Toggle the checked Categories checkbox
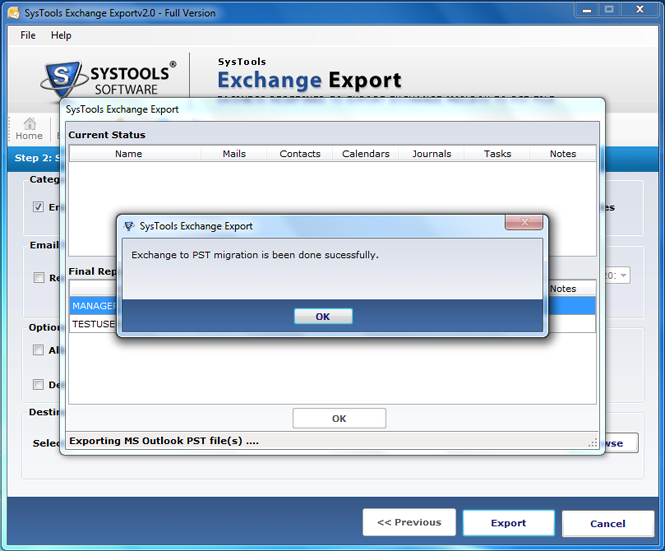This screenshot has width=665, height=551. tap(38, 207)
